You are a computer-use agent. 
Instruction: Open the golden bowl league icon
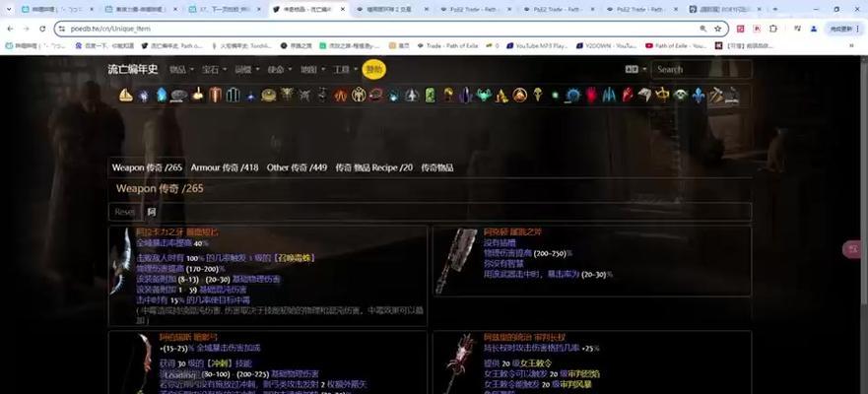coord(269,96)
